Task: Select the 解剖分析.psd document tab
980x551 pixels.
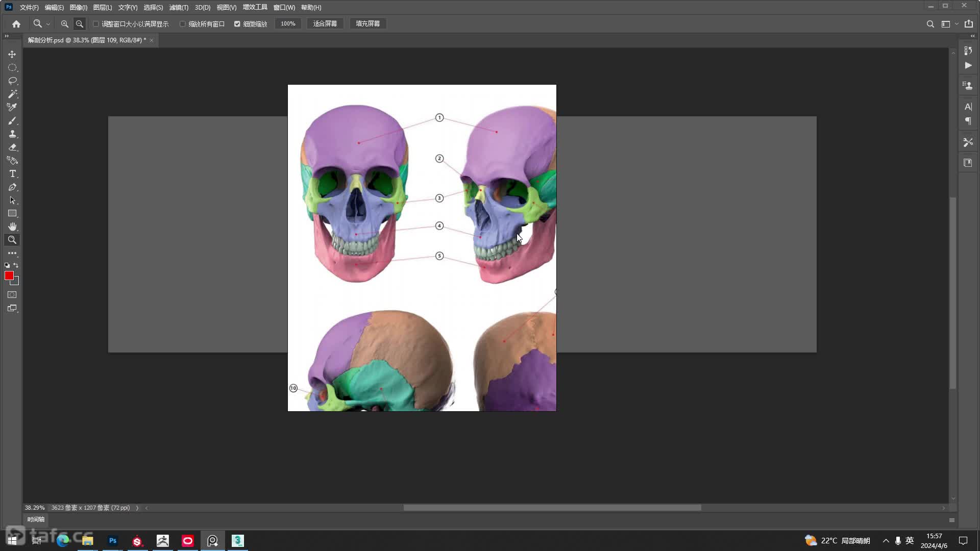Action: [x=87, y=40]
